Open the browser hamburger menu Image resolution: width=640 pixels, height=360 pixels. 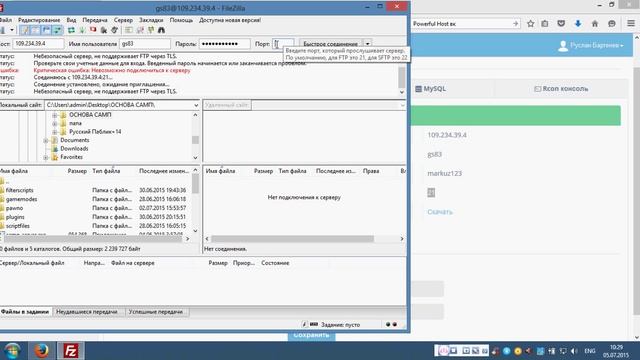[x=631, y=24]
